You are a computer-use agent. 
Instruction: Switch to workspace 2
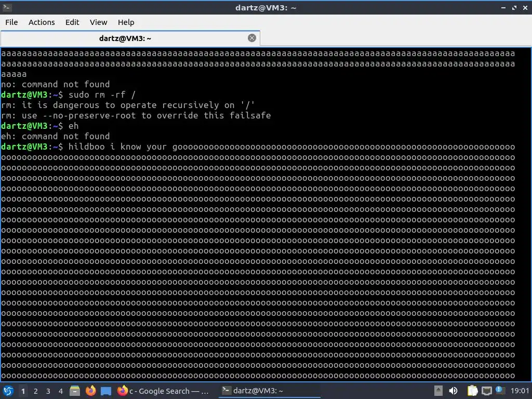[36, 391]
